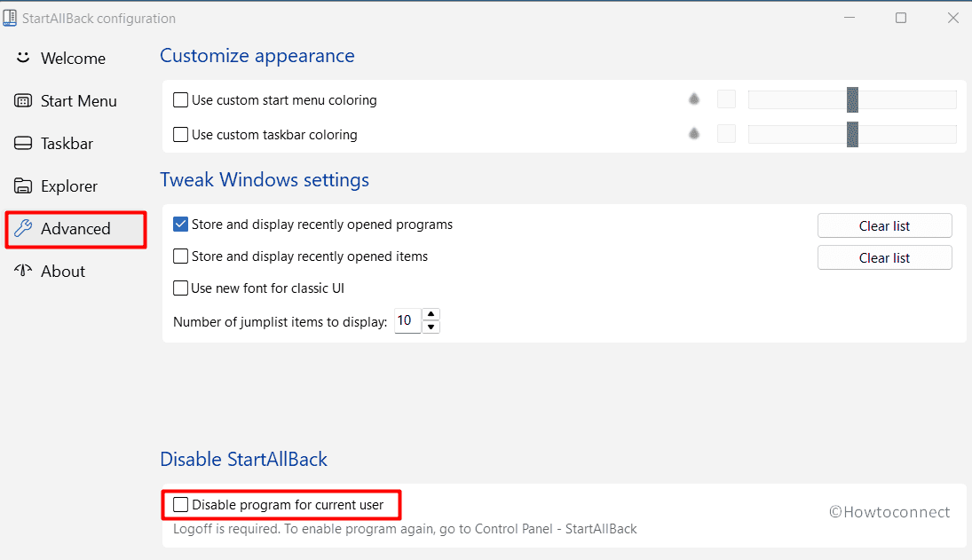Click the Welcome smiley icon

pyautogui.click(x=23, y=58)
